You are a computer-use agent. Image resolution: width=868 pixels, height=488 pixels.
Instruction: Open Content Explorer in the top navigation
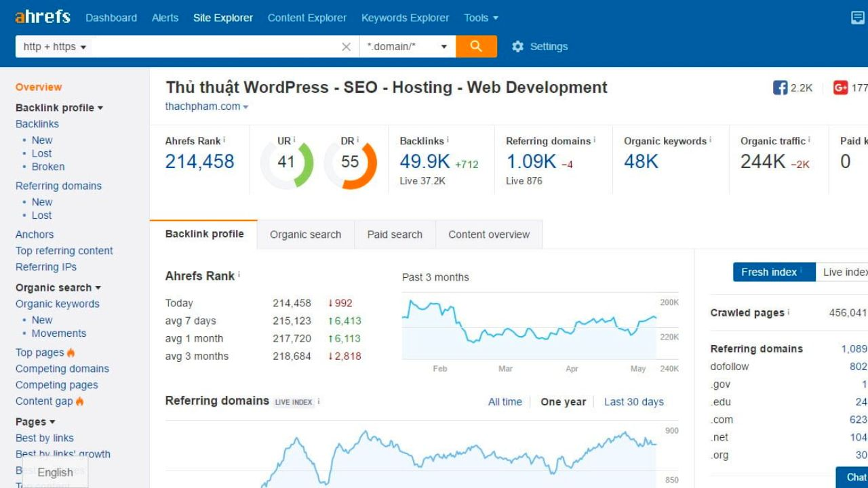click(307, 18)
